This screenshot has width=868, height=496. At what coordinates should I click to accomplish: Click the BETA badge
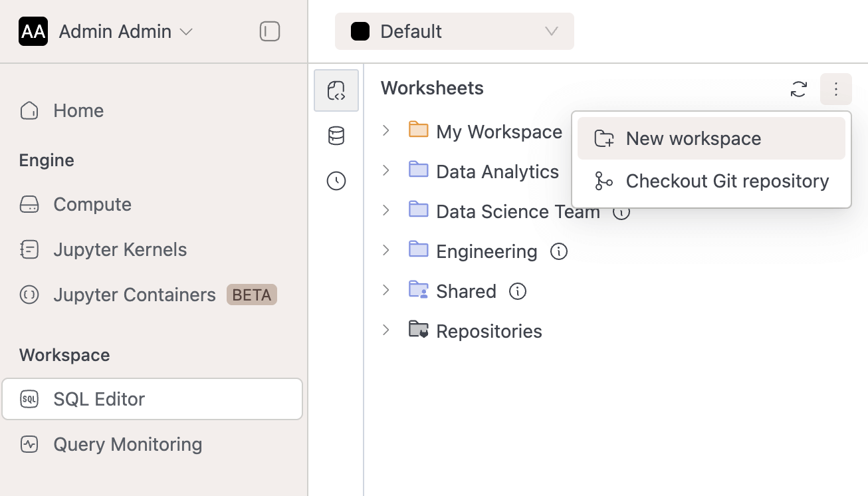pyautogui.click(x=252, y=295)
